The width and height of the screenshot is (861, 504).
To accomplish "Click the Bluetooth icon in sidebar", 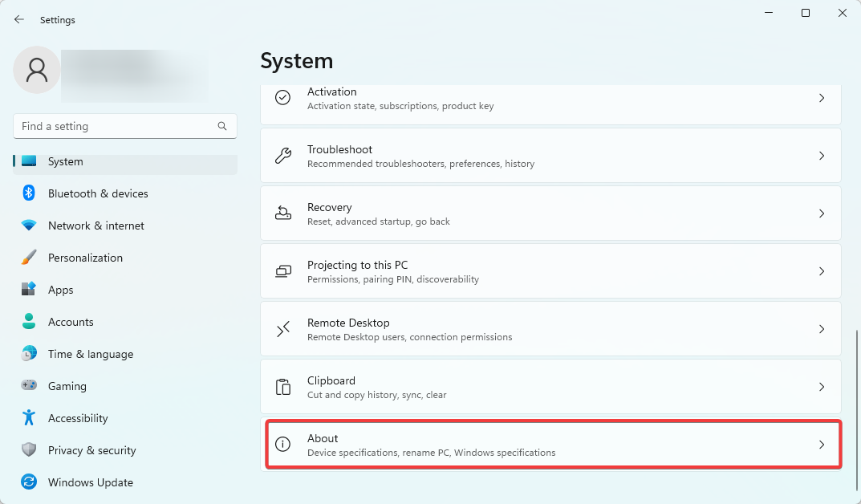I will pyautogui.click(x=29, y=193).
